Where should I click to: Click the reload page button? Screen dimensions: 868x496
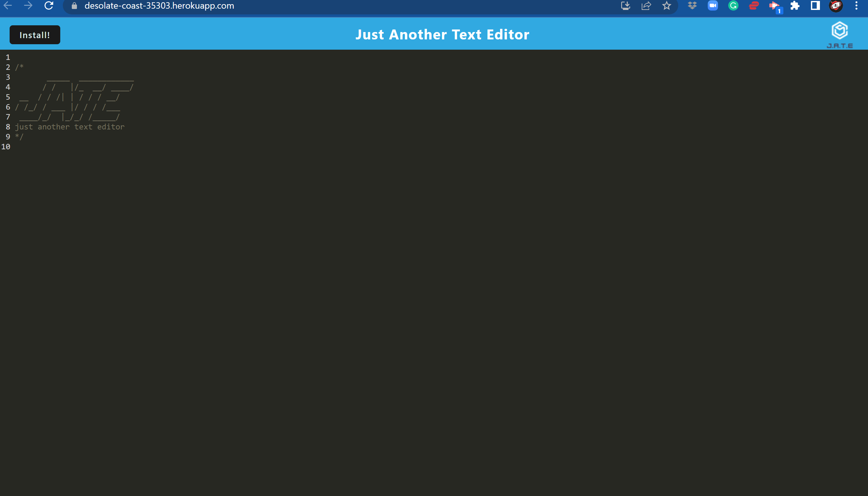[49, 5]
